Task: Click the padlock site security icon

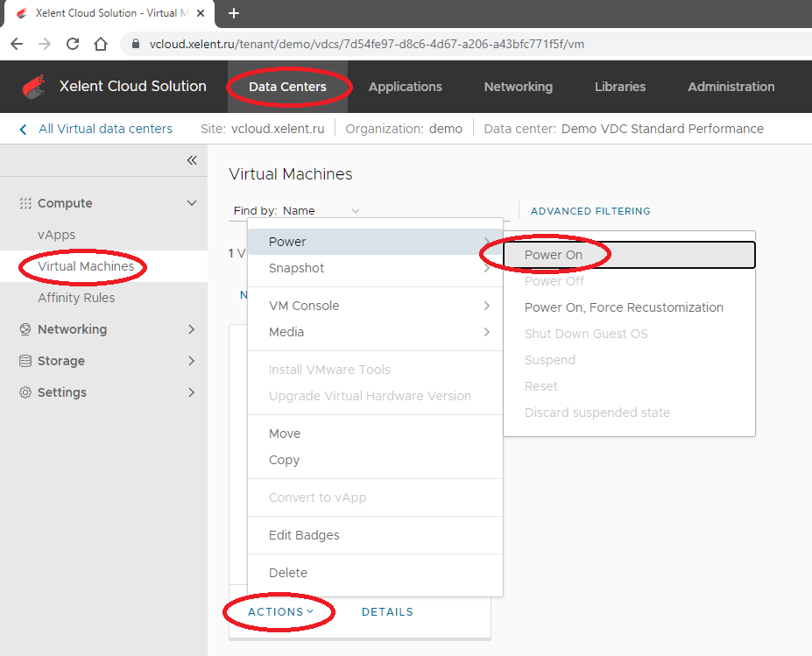Action: click(x=136, y=44)
